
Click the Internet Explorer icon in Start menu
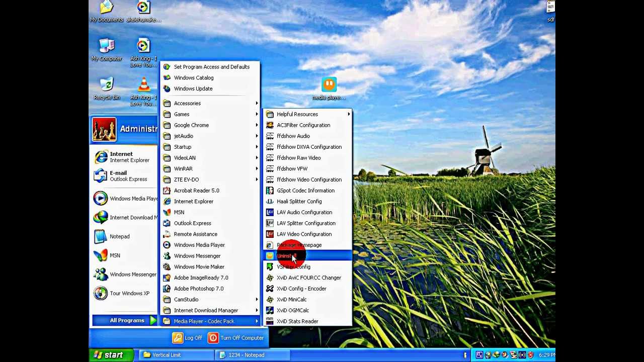click(101, 157)
